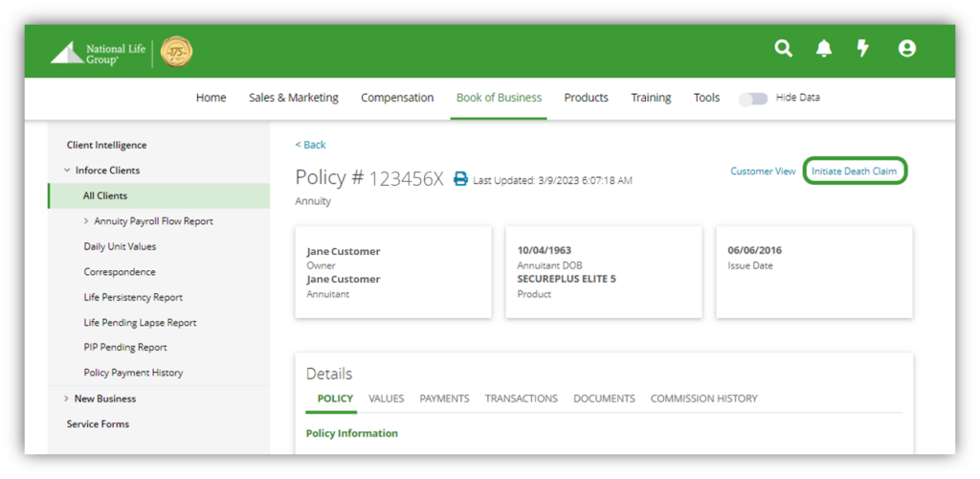Click the 175 anniversary gold badge

[x=176, y=52]
